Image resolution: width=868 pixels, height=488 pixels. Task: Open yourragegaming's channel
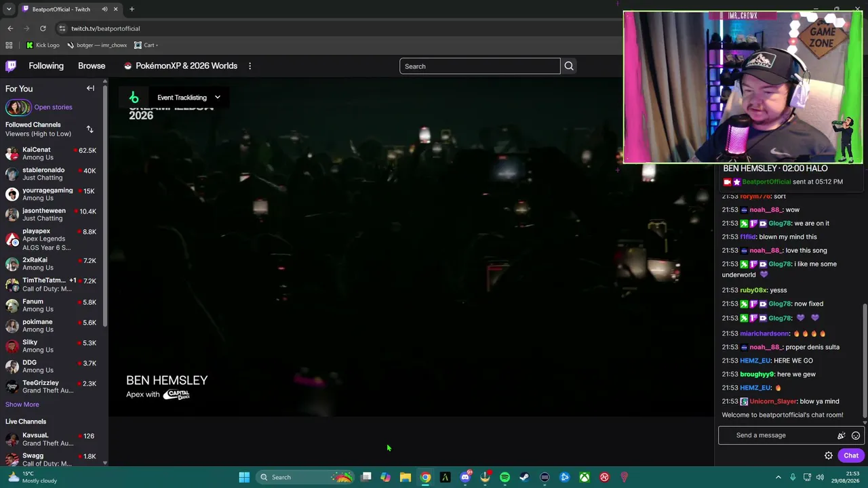(51, 195)
